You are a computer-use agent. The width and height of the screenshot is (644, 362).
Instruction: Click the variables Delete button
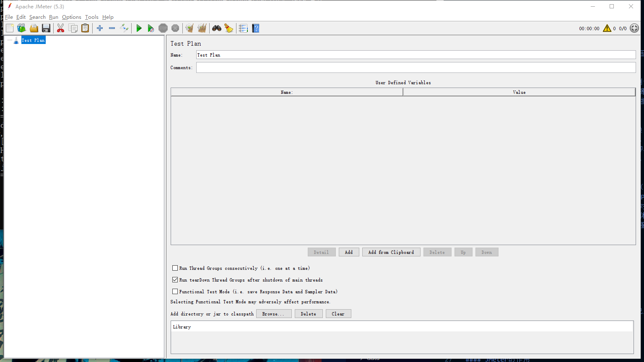(x=437, y=252)
